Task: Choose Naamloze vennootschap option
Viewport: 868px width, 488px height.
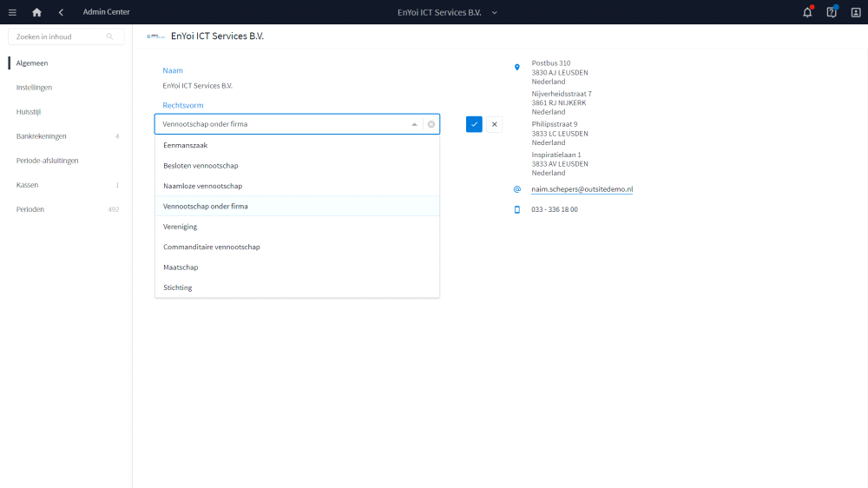Action: (x=297, y=186)
